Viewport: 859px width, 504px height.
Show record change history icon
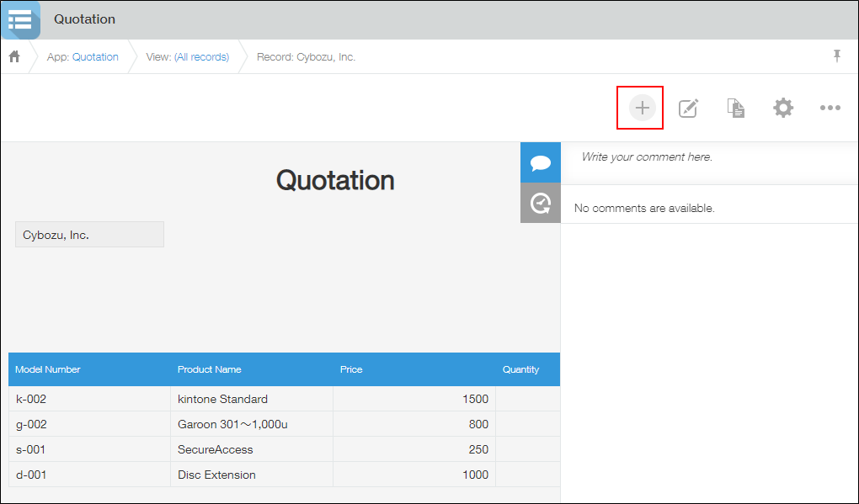click(540, 202)
